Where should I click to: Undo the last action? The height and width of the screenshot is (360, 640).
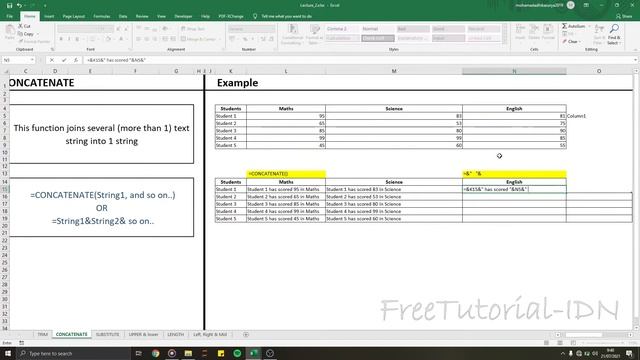[19, 6]
